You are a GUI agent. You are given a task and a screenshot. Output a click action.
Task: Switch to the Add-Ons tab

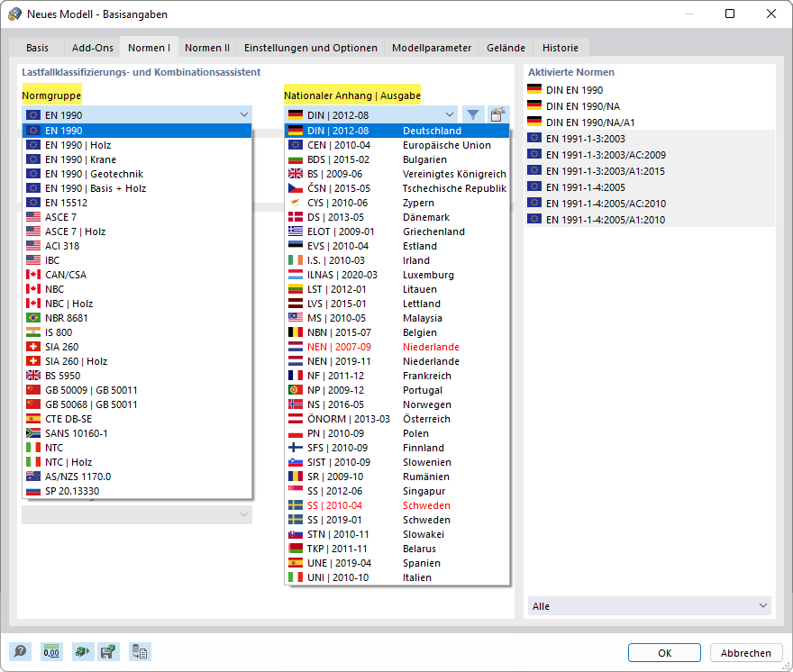pyautogui.click(x=93, y=48)
